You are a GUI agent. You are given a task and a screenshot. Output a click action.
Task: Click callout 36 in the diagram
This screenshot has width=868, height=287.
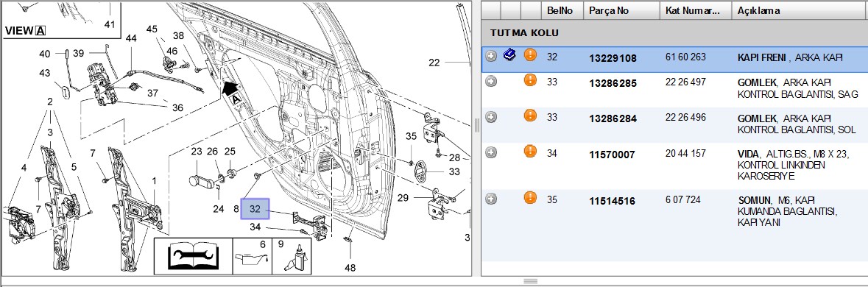(x=177, y=108)
